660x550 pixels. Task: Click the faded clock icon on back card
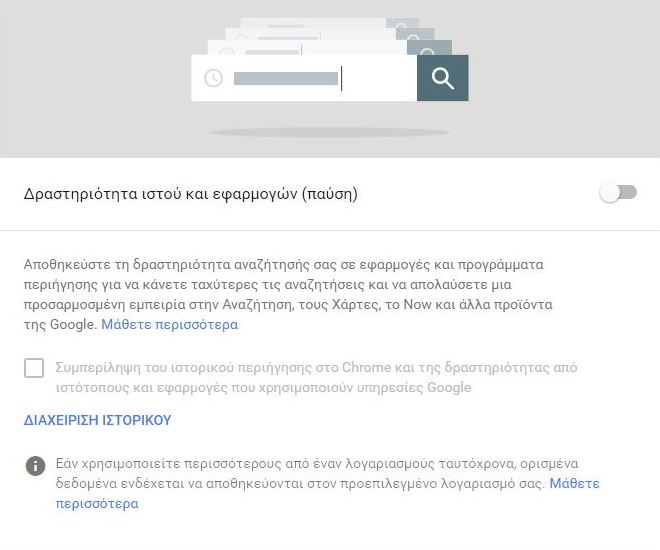coord(227,52)
